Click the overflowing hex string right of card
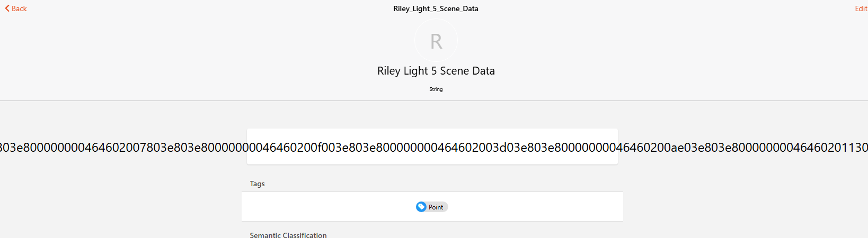Viewport: 868px width, 238px height. (743, 148)
